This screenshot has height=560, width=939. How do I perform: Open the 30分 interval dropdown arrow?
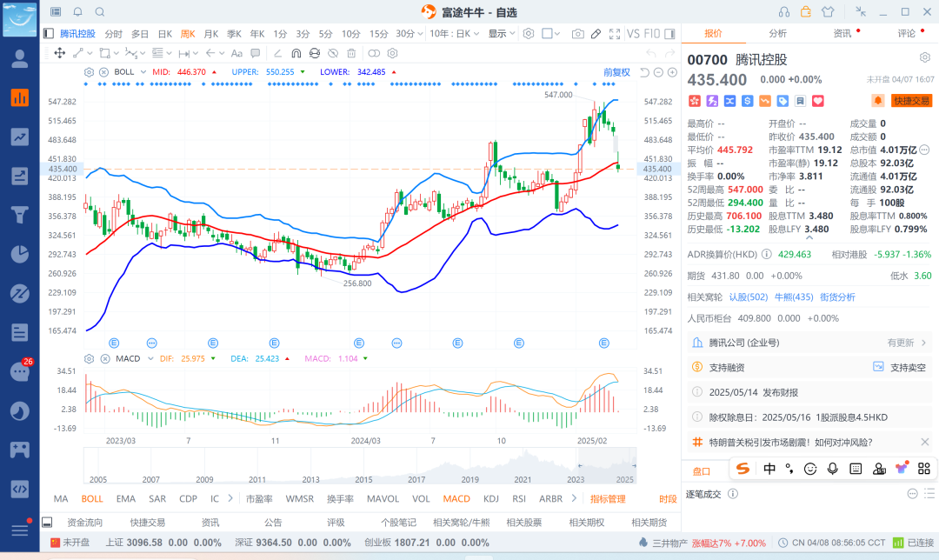tap(421, 34)
